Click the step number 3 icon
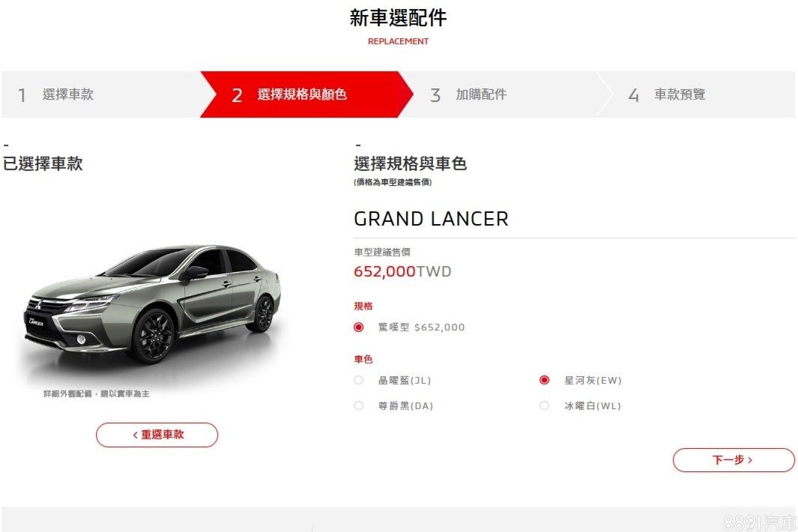The image size is (798, 532). (435, 95)
